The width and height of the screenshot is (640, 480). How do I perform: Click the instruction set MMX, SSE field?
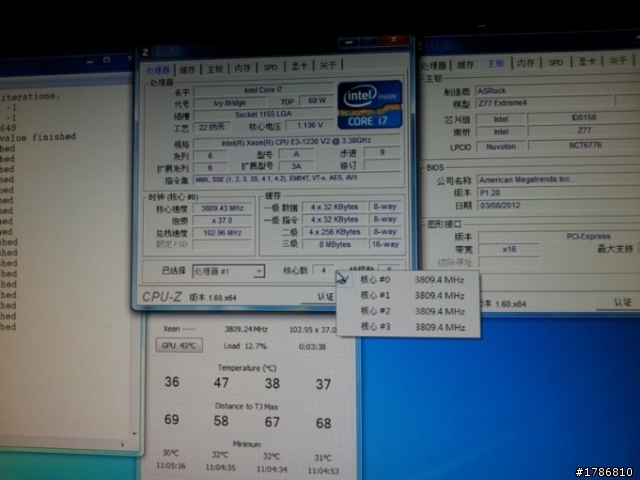pos(297,178)
